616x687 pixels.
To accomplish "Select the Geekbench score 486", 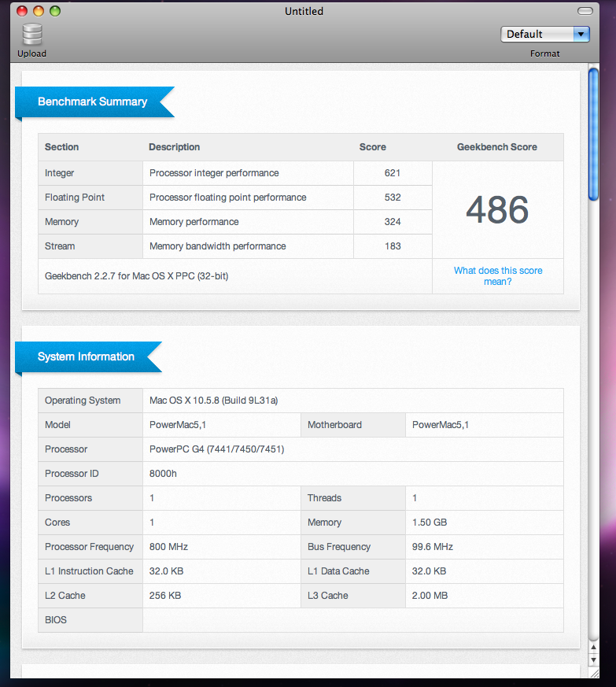I will [x=497, y=209].
